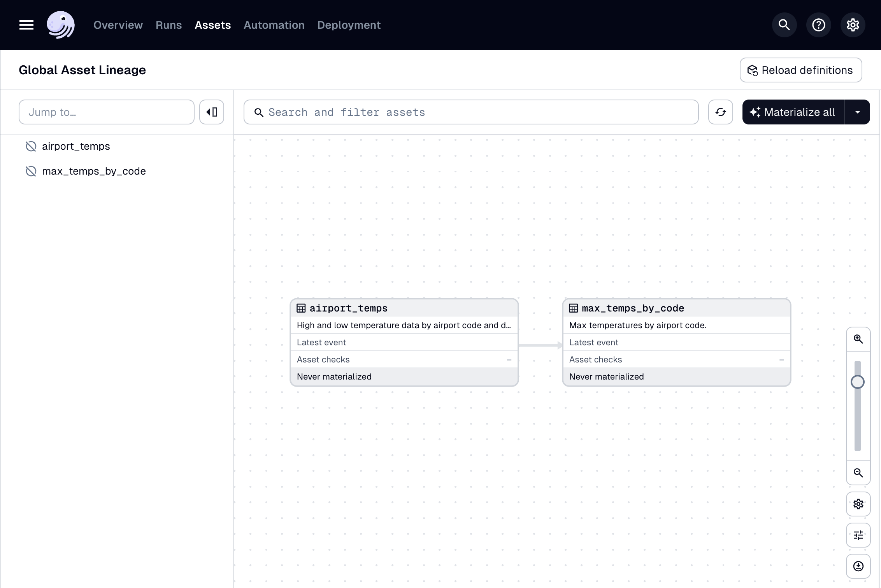Open the global search icon
Screen dimensions: 881x588
point(784,25)
